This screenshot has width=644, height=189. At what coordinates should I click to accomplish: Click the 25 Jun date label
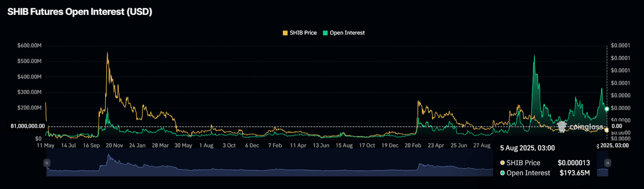[x=459, y=146]
